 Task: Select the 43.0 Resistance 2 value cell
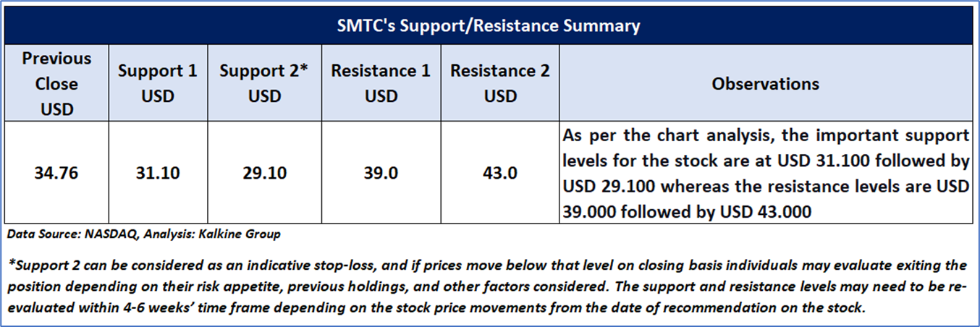(500, 174)
